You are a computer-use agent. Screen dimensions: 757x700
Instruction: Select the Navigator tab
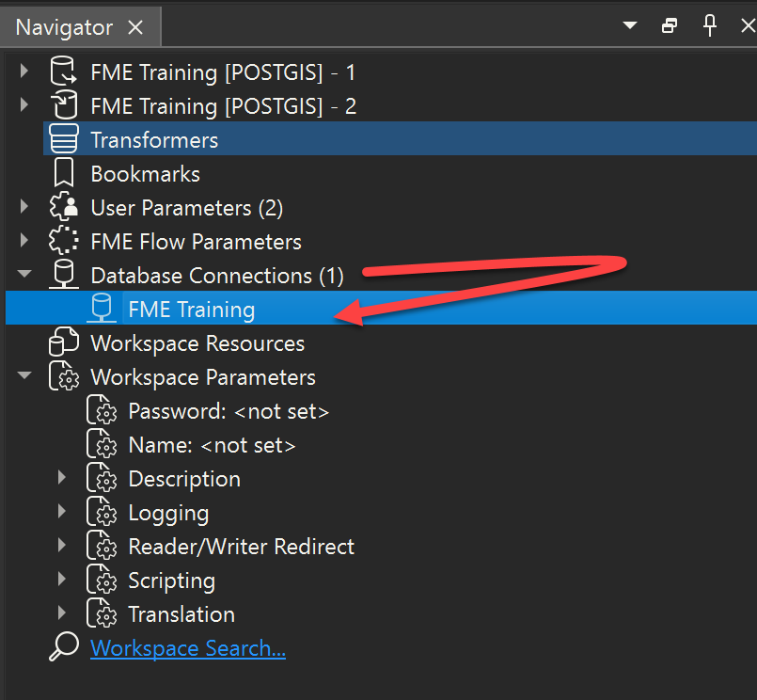point(64,27)
